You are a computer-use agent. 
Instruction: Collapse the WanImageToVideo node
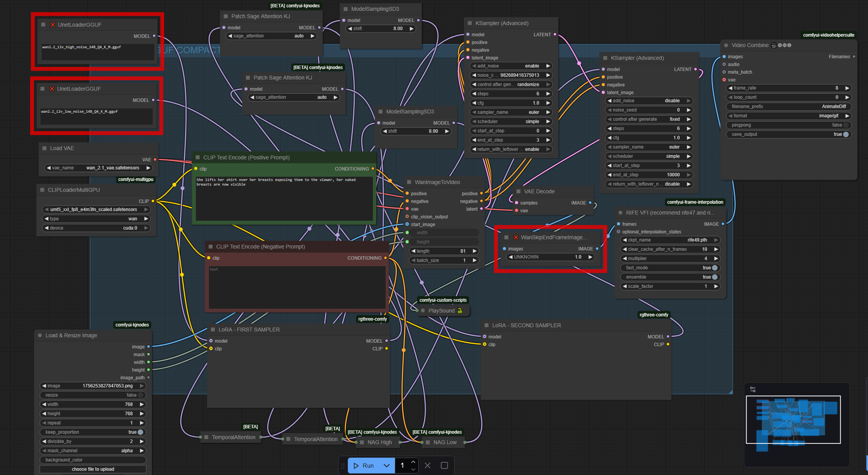tap(409, 182)
